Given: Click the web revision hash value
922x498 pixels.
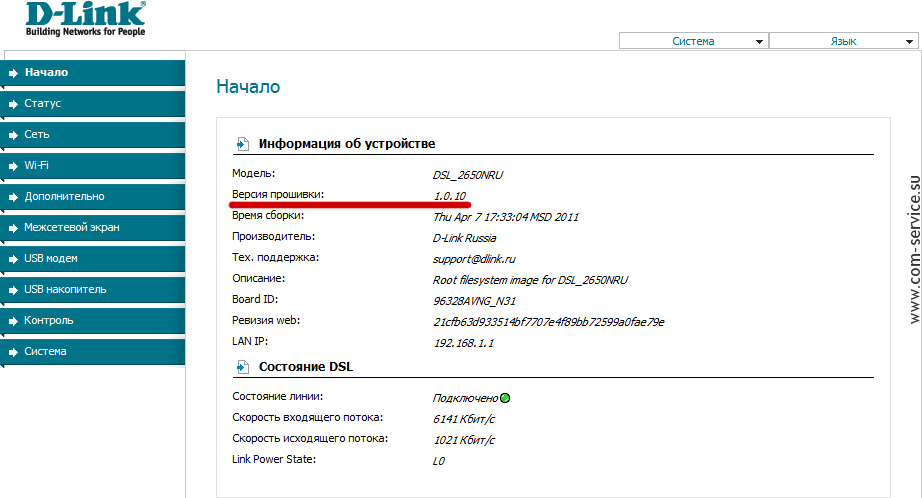Looking at the screenshot, I should (549, 322).
